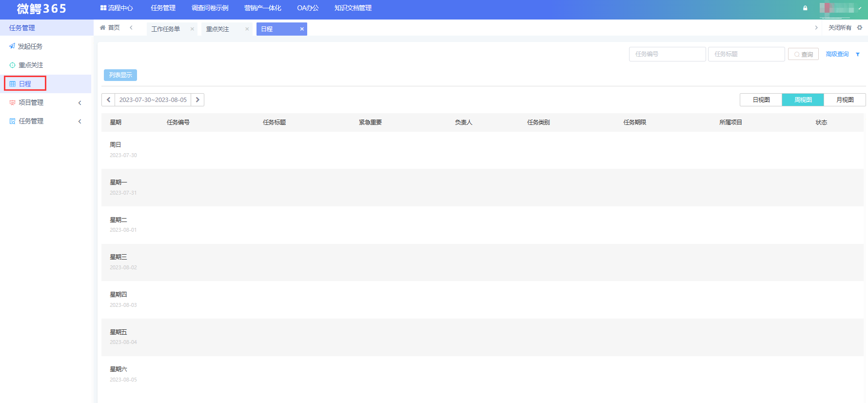Click the target icon beside 重点关注
This screenshot has height=403, width=868.
[x=13, y=65]
